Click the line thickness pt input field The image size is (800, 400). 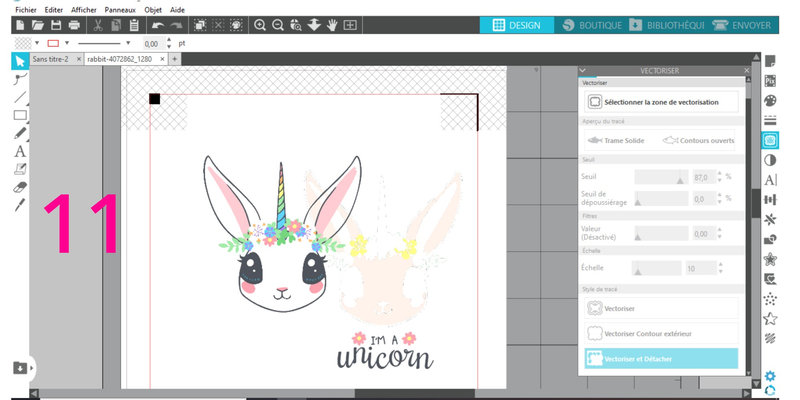[152, 44]
